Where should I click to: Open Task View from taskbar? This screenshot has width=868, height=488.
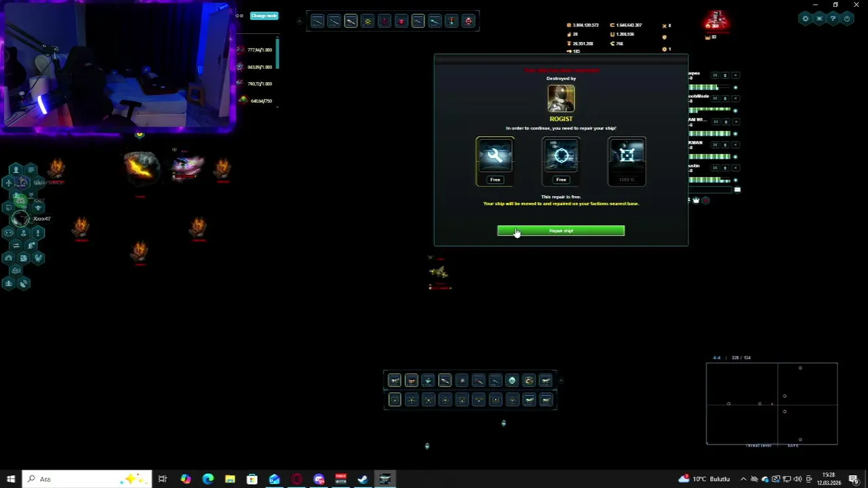pyautogui.click(x=163, y=479)
